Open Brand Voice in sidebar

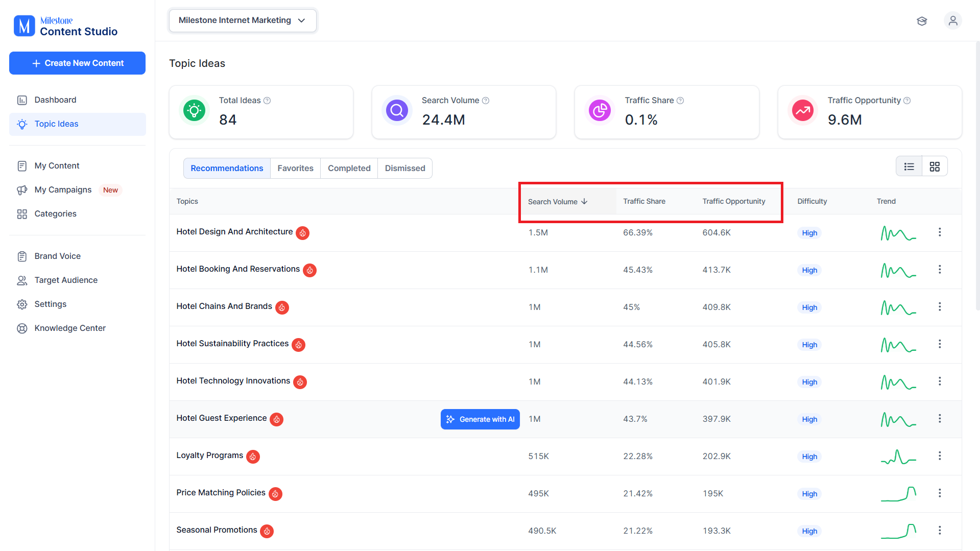pos(57,256)
